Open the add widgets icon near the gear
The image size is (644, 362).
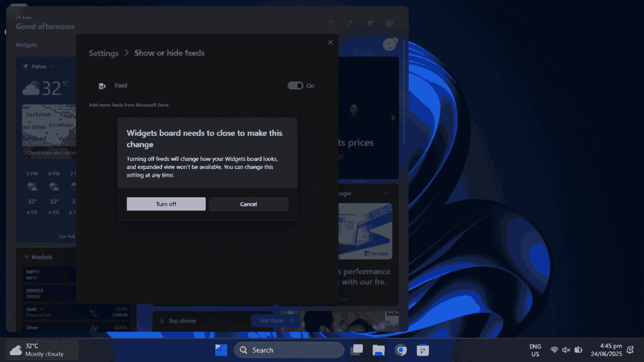pos(370,23)
